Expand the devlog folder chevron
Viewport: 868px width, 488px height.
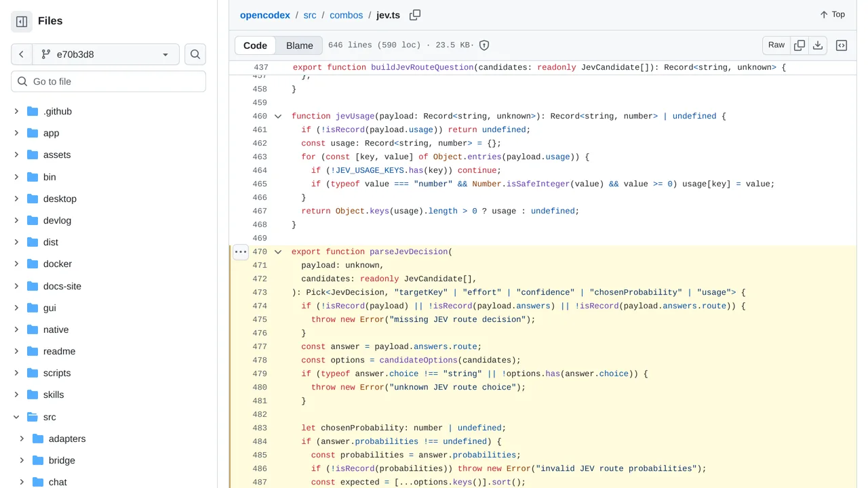pyautogui.click(x=16, y=220)
